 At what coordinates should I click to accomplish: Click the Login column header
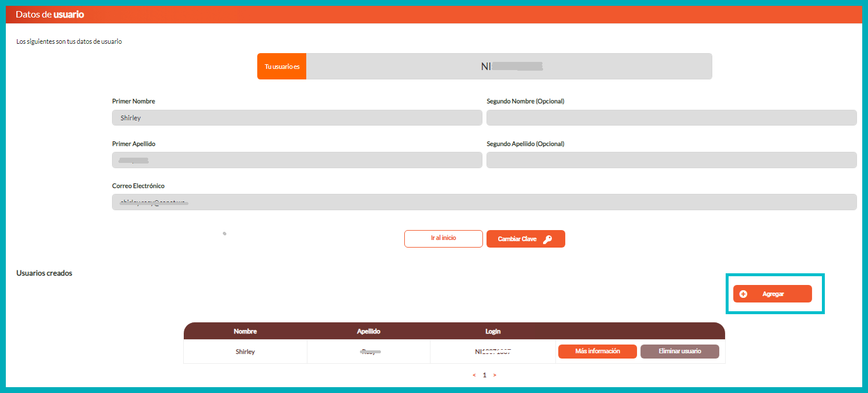click(x=493, y=331)
